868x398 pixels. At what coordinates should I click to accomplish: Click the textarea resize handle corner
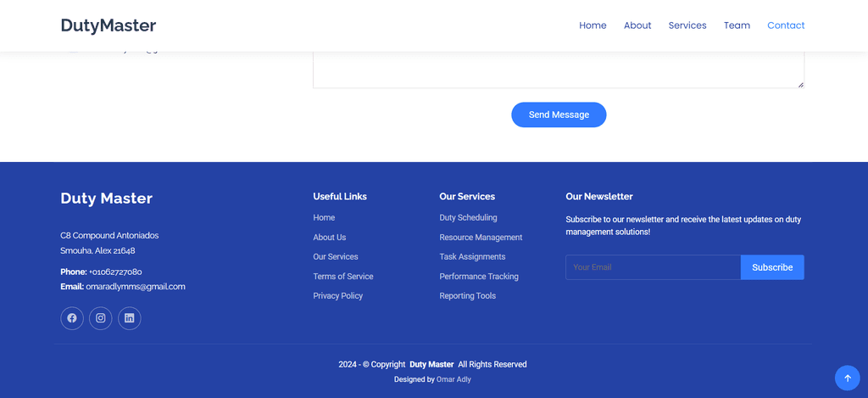point(800,84)
